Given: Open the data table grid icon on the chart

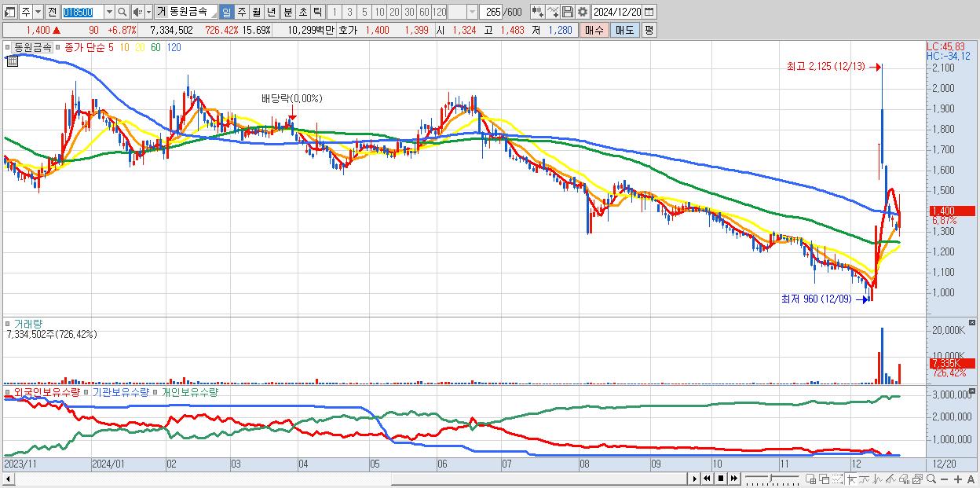Looking at the screenshot, I should (12, 60).
